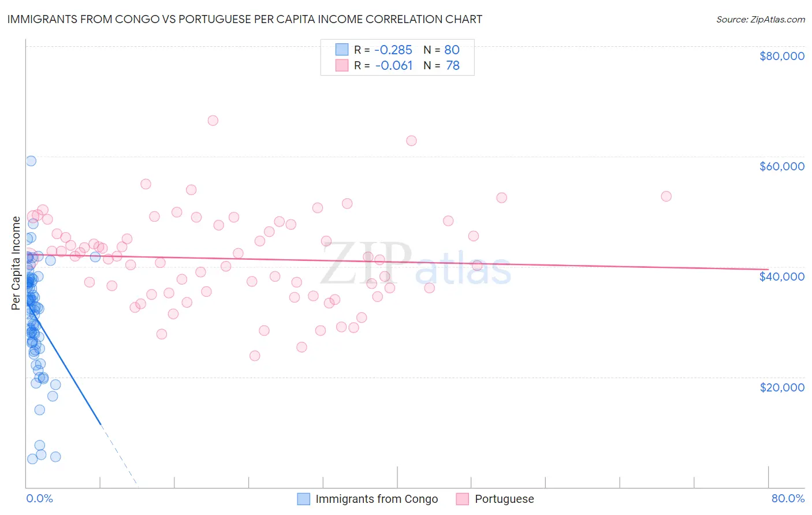Click the Per Capita Income axis title
This screenshot has width=812, height=515.
[x=16, y=263]
